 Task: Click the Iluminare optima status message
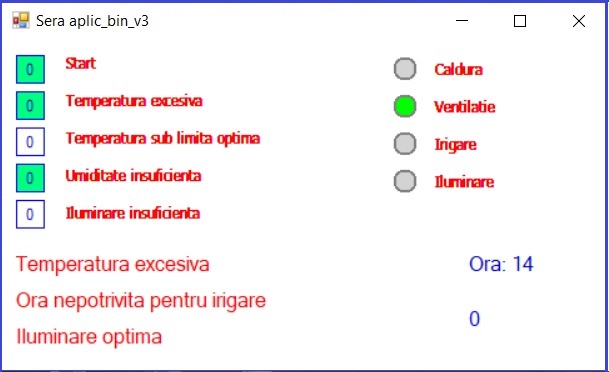pos(89,337)
